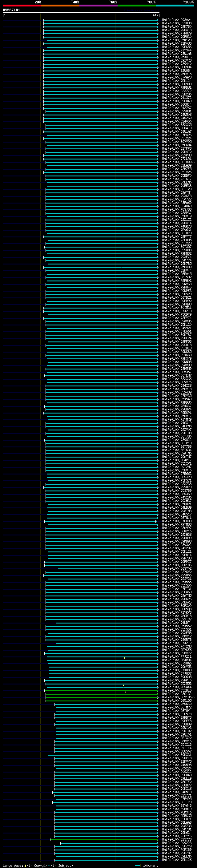The image size is (197, 868).
Task: Click green alignment bar of UniRef100_O23773
Action: click(x=104, y=839)
